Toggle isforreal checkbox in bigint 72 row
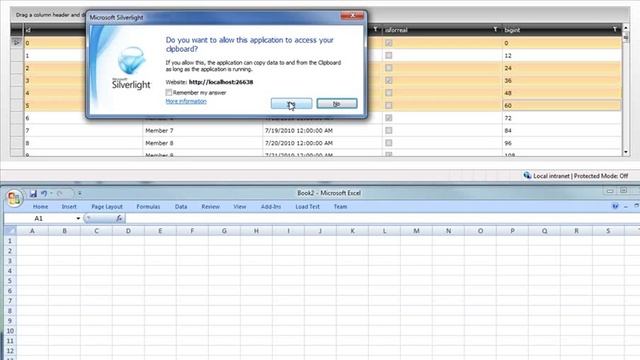Image resolution: width=640 pixels, height=360 pixels. point(389,118)
